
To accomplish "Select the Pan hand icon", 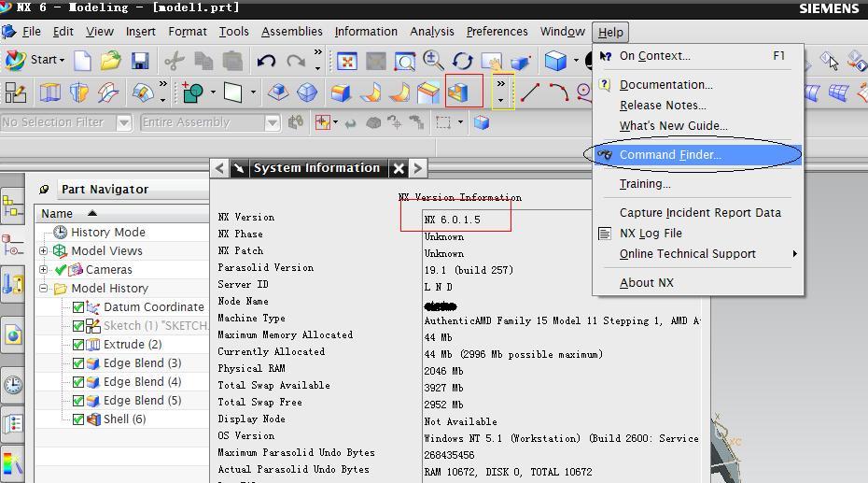I will (x=491, y=62).
